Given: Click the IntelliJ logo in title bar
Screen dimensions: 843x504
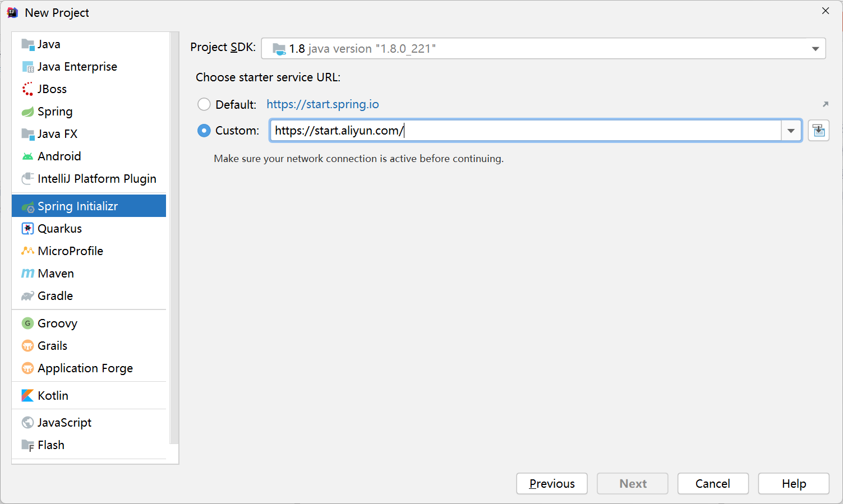Looking at the screenshot, I should 12,12.
